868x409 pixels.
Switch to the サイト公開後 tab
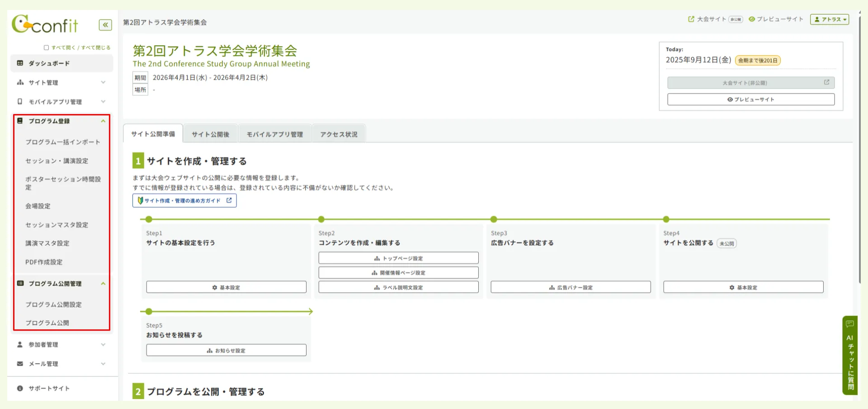pyautogui.click(x=211, y=133)
